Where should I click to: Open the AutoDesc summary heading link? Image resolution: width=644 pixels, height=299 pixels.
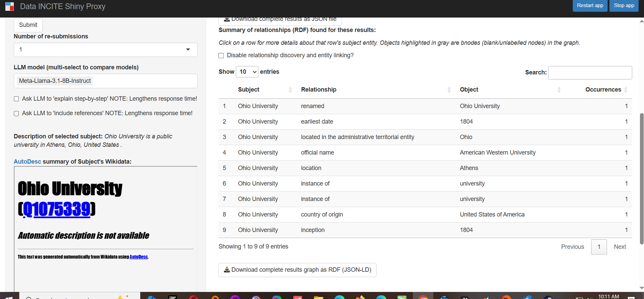[x=27, y=162]
